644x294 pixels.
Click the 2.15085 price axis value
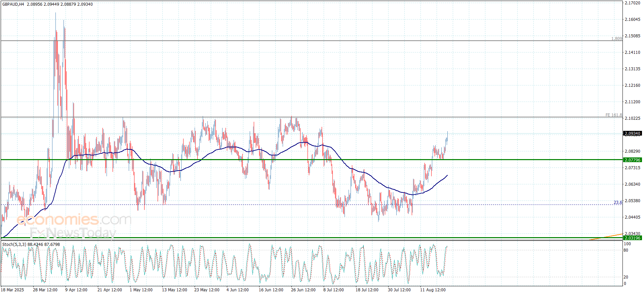[x=632, y=36]
